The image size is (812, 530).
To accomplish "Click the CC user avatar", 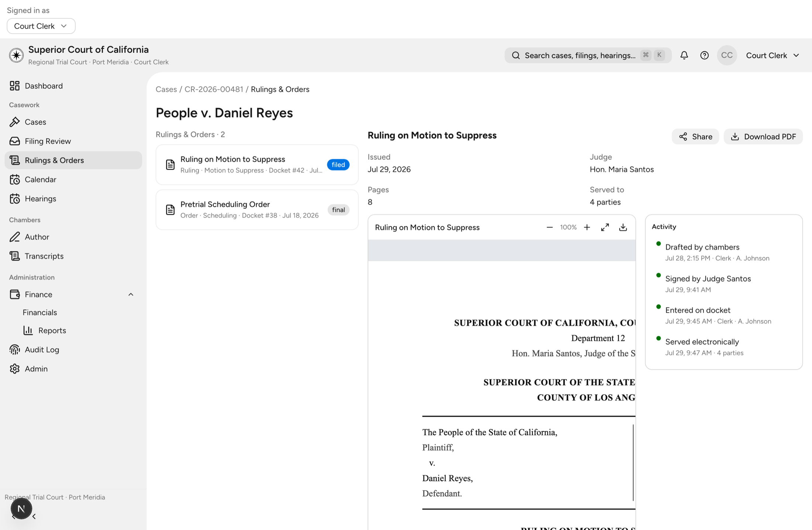I will 727,55.
